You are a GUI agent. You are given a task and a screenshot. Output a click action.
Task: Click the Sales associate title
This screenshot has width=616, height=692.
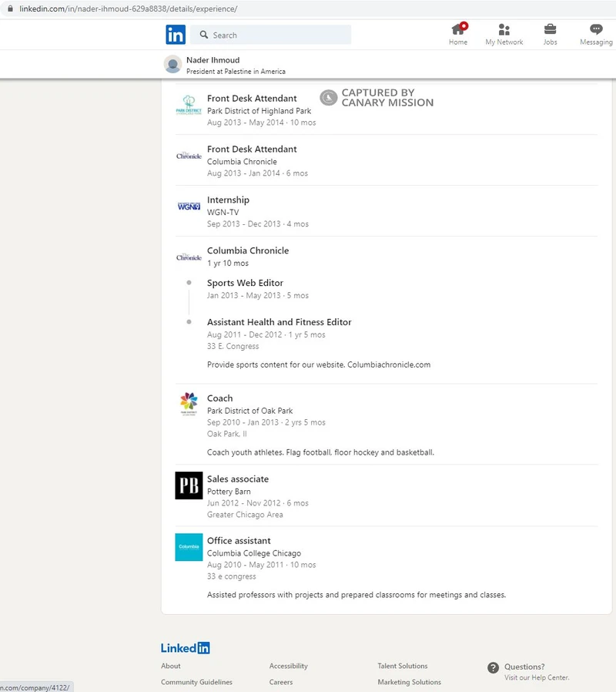click(238, 479)
